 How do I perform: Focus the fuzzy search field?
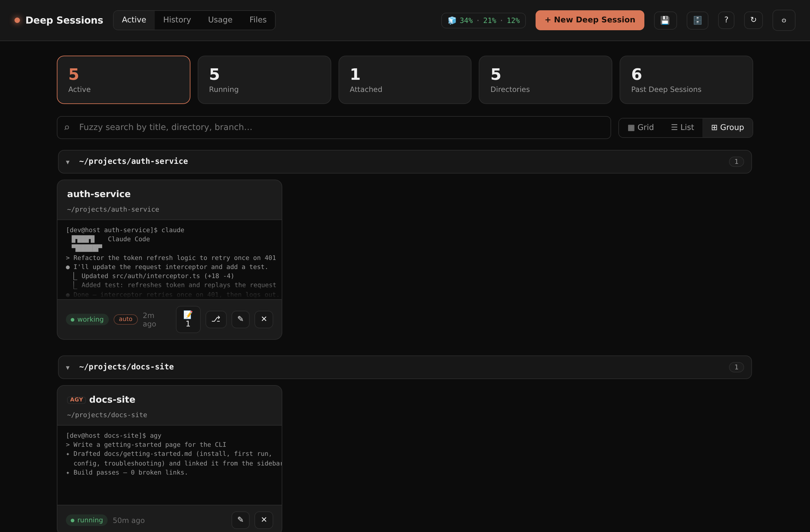coord(334,128)
